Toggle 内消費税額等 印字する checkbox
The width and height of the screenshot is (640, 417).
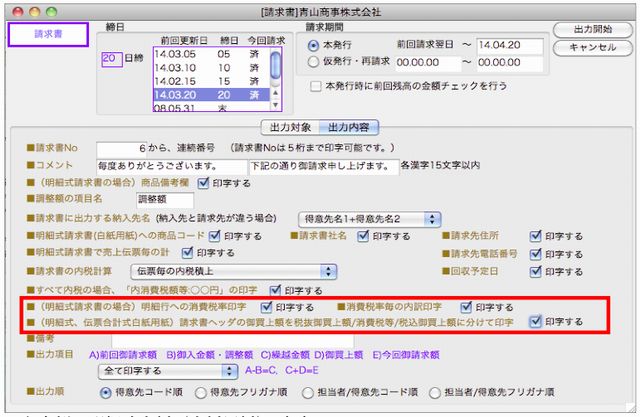click(x=276, y=291)
